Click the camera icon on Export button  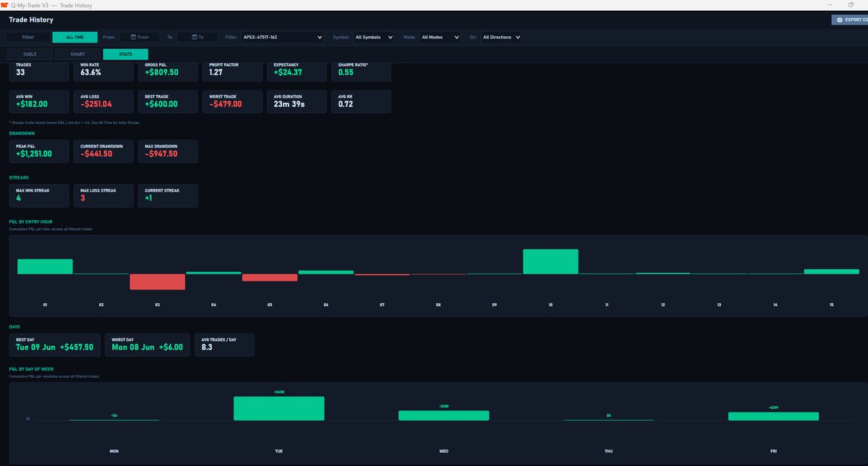[840, 20]
